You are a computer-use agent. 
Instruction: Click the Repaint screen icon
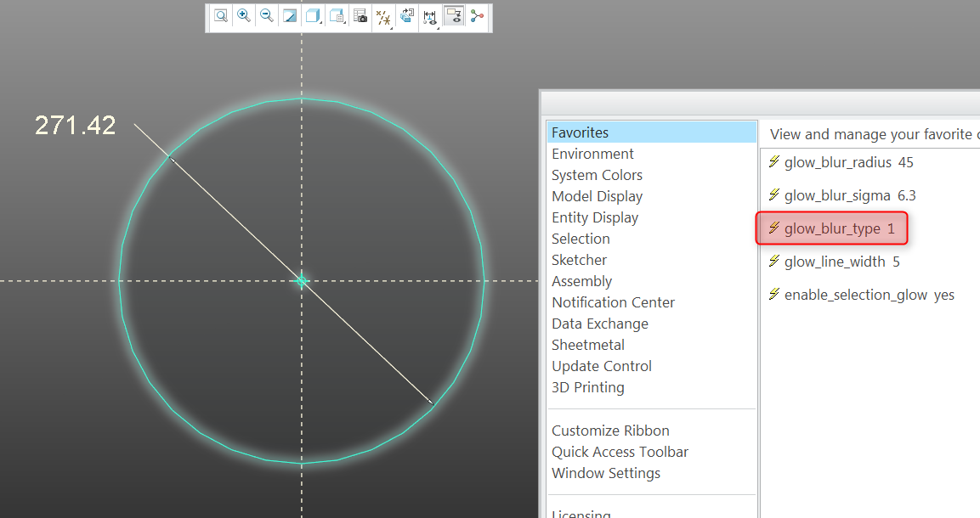pos(290,16)
